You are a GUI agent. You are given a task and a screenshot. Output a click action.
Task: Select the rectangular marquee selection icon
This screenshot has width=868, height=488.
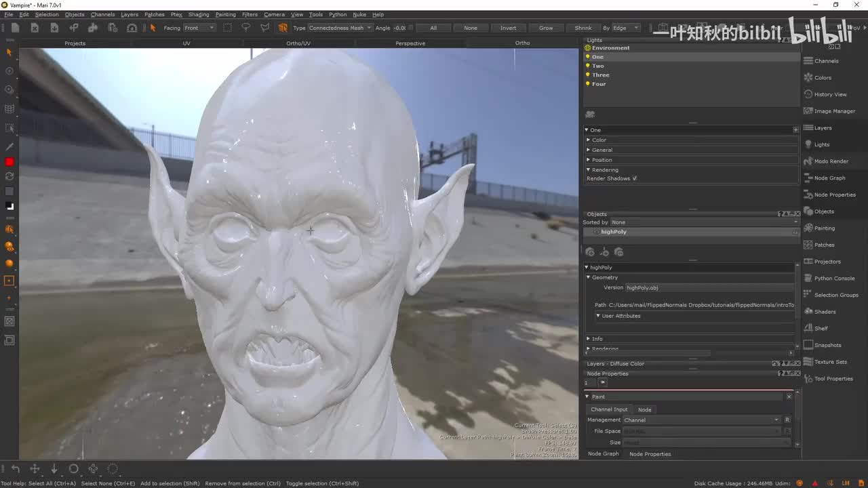(x=227, y=28)
